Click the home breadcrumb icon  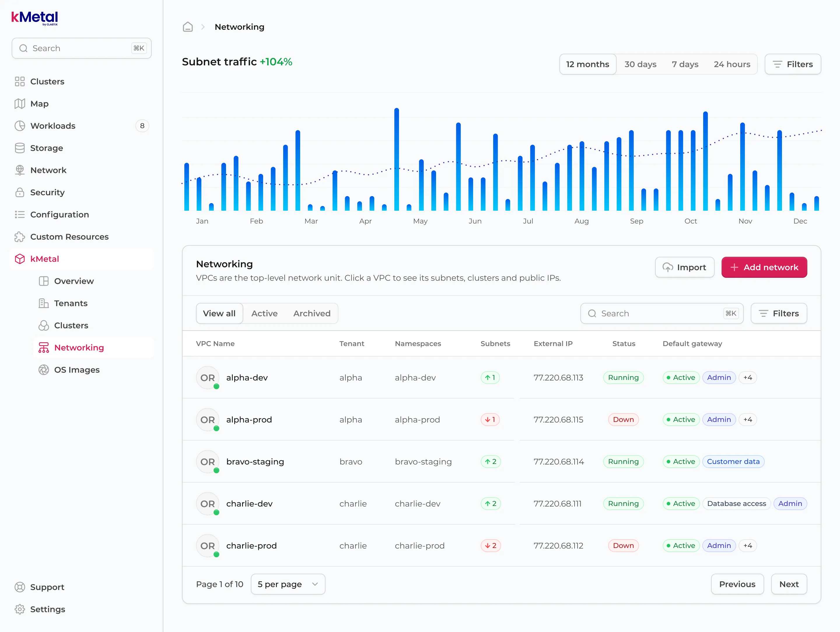click(188, 27)
